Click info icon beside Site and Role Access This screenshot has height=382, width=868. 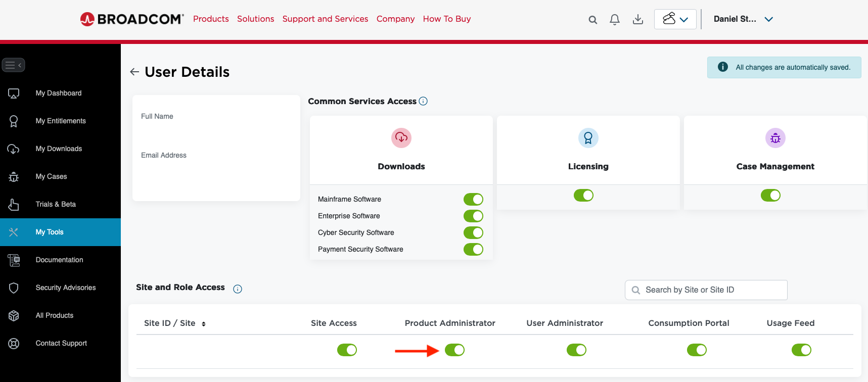[x=238, y=289]
